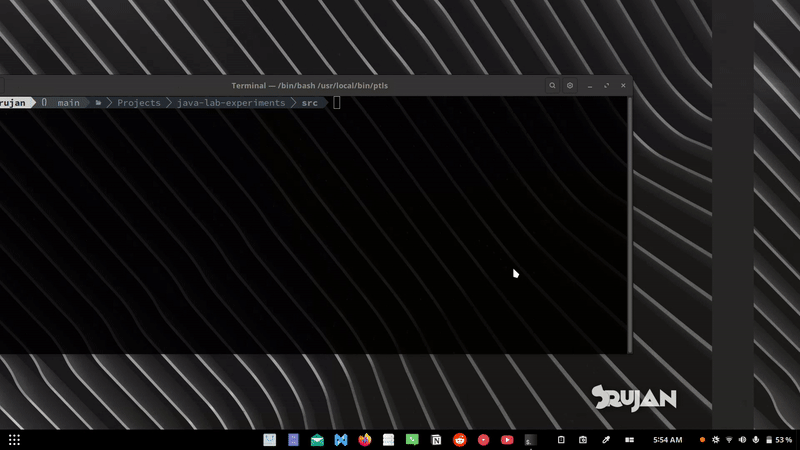Image resolution: width=800 pixels, height=450 pixels.
Task: Open the volume speaker tray icon
Action: 742,440
